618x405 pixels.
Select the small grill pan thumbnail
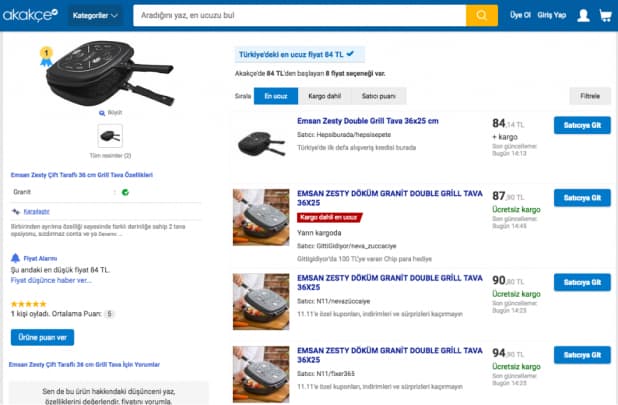tap(111, 135)
